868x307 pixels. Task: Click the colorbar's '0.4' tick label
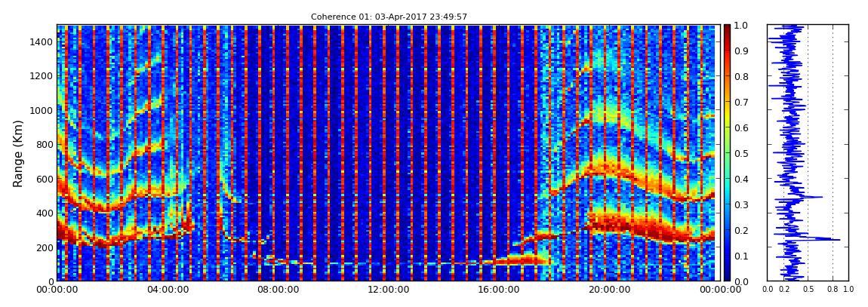click(742, 180)
